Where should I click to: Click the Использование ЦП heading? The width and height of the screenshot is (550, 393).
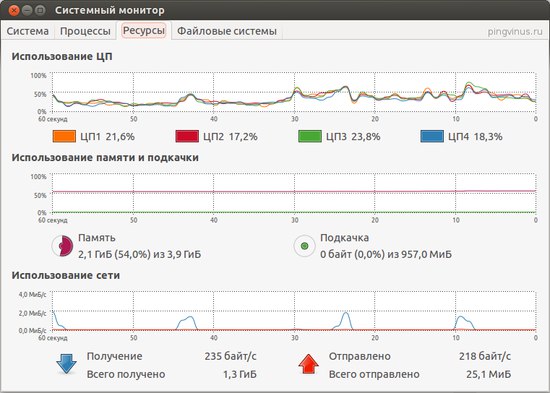tap(62, 56)
